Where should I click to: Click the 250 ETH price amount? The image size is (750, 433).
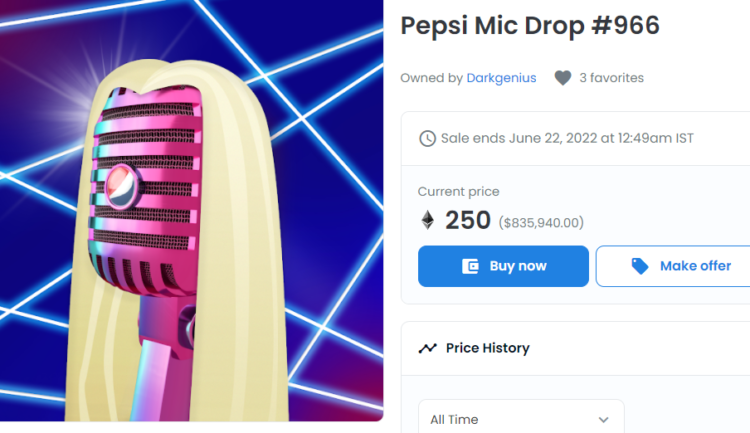(468, 220)
